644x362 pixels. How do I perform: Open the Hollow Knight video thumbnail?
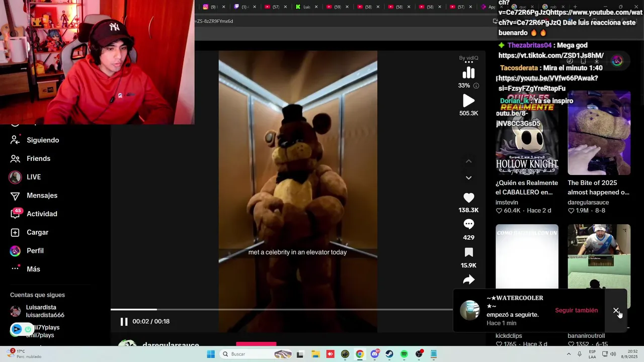[x=527, y=133]
